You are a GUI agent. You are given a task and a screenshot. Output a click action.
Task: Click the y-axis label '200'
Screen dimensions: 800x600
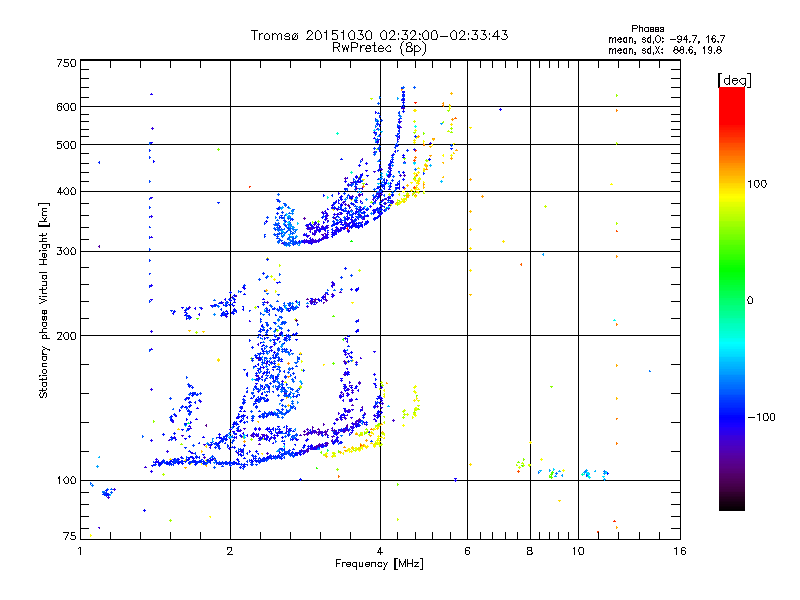click(x=66, y=336)
